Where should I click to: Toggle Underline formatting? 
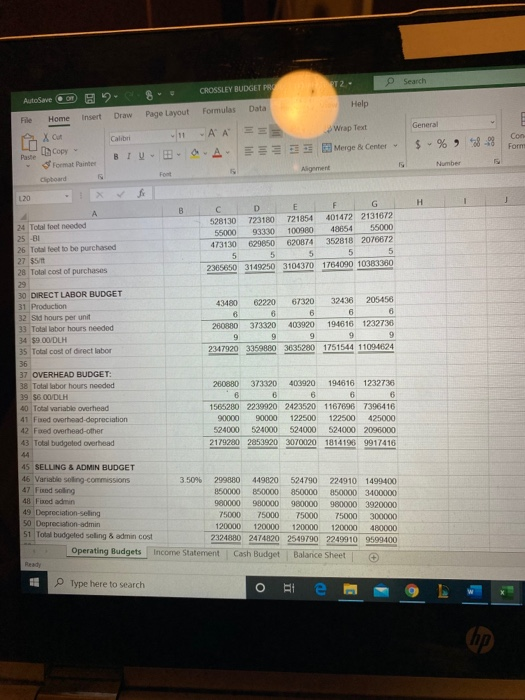(x=141, y=156)
